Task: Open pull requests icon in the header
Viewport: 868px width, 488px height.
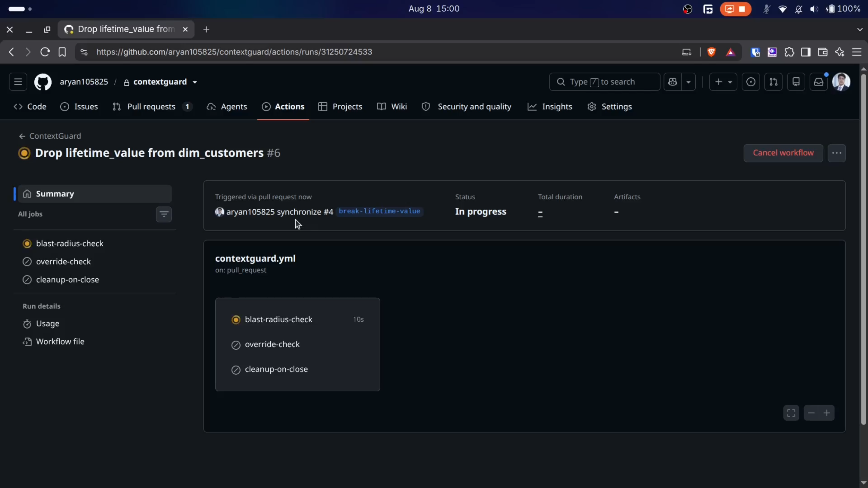Action: point(774,82)
